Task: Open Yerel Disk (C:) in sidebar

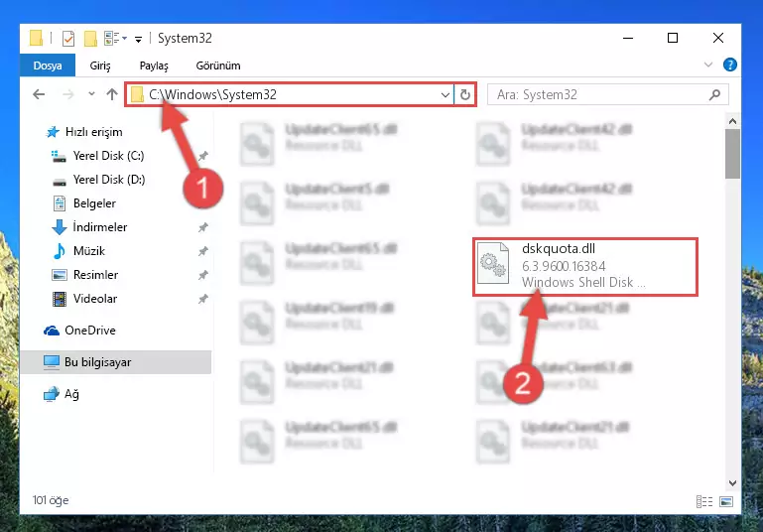Action: pyautogui.click(x=108, y=156)
